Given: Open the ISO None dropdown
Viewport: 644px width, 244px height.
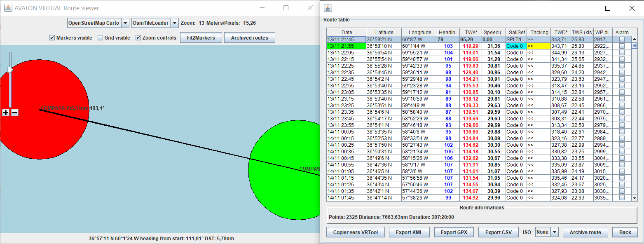Looking at the screenshot, I should 554,232.
